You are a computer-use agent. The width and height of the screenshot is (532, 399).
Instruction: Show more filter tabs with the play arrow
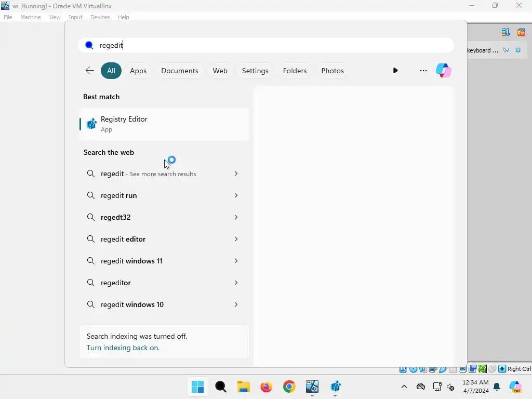395,71
